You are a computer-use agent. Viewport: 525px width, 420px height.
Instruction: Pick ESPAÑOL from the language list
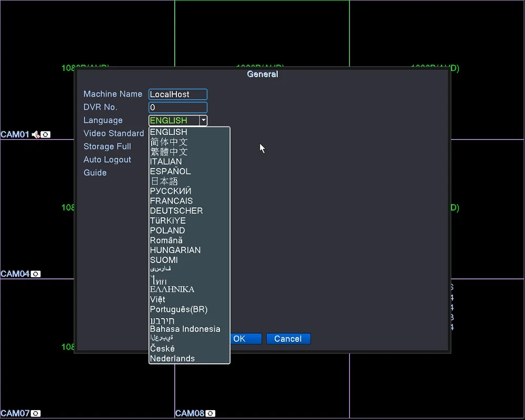pyautogui.click(x=189, y=172)
